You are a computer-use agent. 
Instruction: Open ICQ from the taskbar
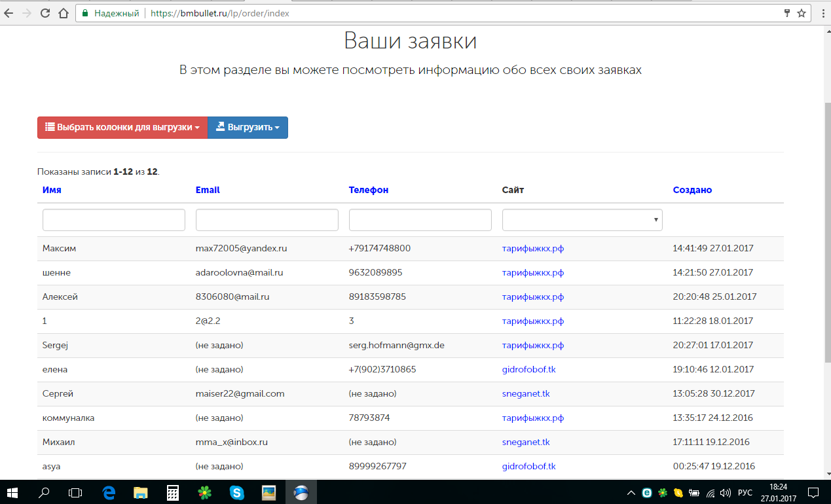coord(205,492)
